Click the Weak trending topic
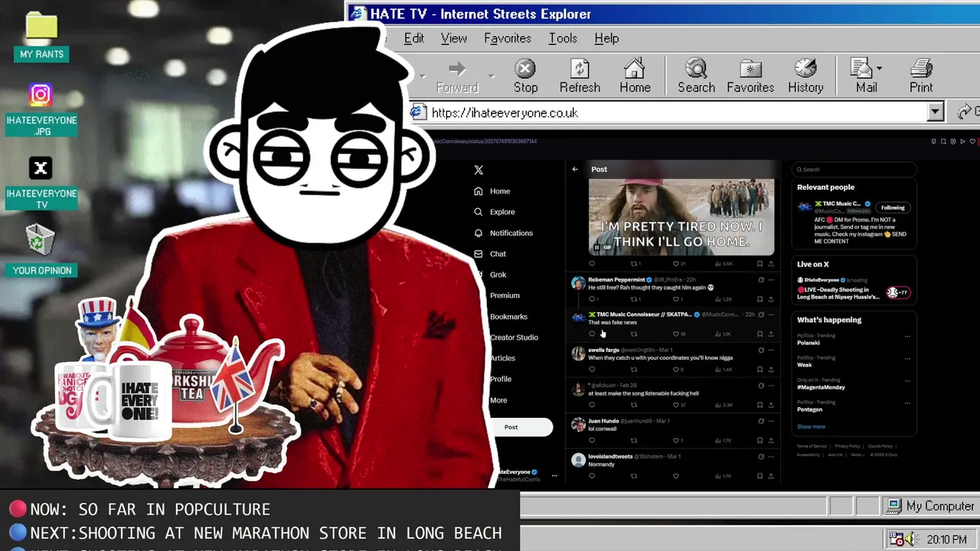The height and width of the screenshot is (551, 980). (x=805, y=364)
